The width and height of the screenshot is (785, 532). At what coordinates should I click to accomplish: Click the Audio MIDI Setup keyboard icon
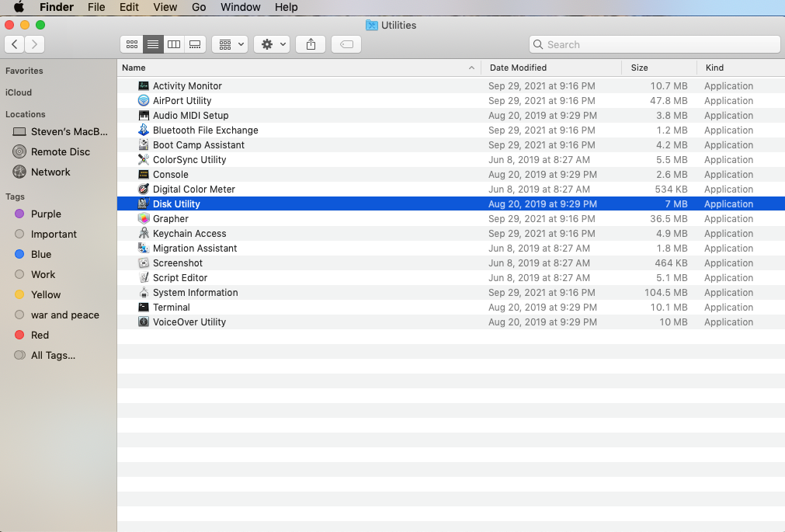(144, 115)
